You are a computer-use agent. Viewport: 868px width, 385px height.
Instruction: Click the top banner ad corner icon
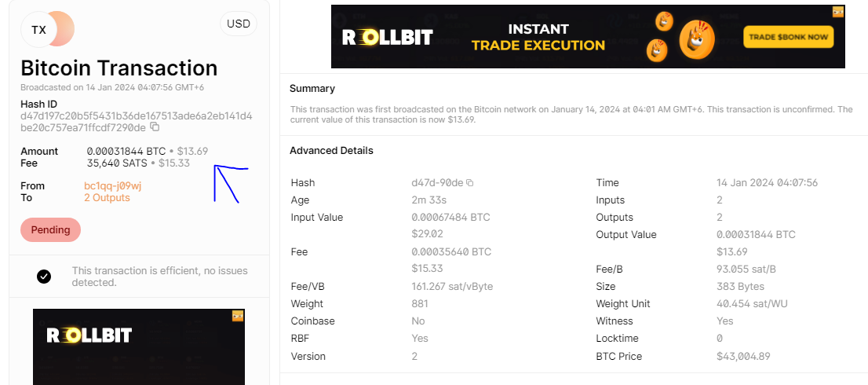tap(838, 12)
